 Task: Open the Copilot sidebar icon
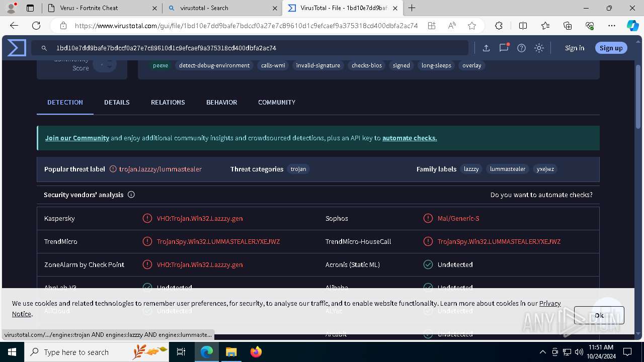point(633,26)
